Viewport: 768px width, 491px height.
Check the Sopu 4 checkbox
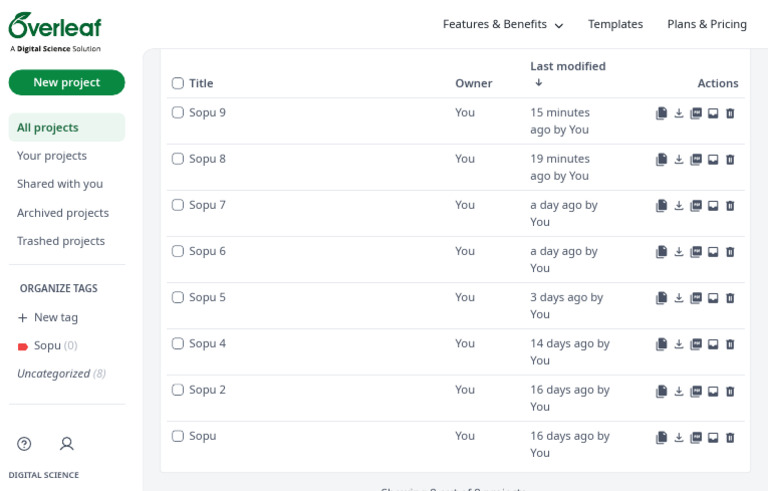(x=178, y=343)
